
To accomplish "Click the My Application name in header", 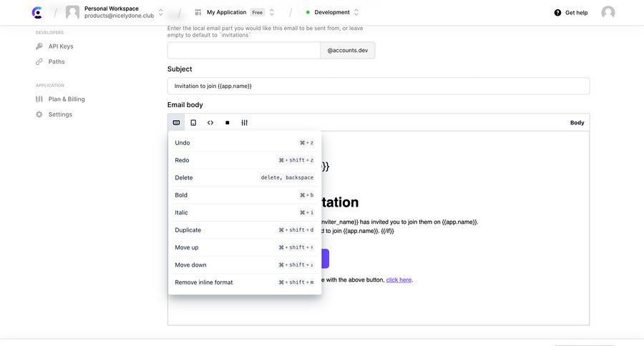I will click(x=227, y=12).
